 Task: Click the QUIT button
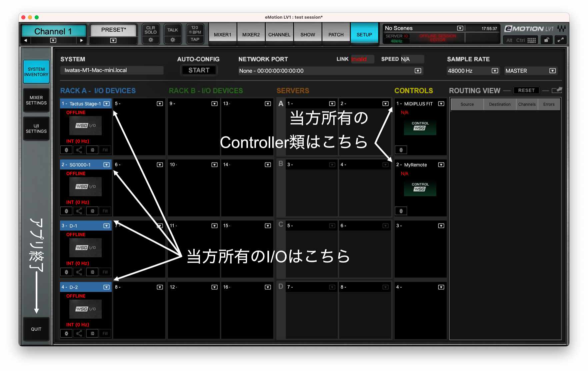click(36, 329)
